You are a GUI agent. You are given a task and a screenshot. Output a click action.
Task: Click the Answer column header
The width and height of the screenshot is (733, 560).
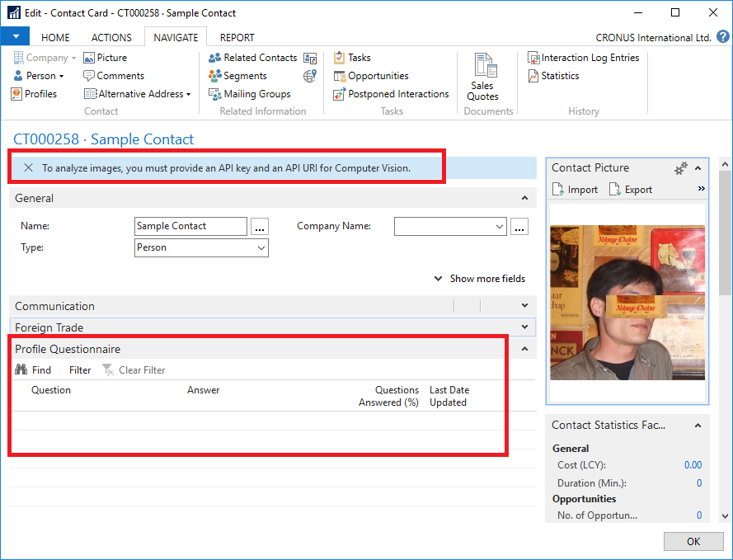click(204, 390)
